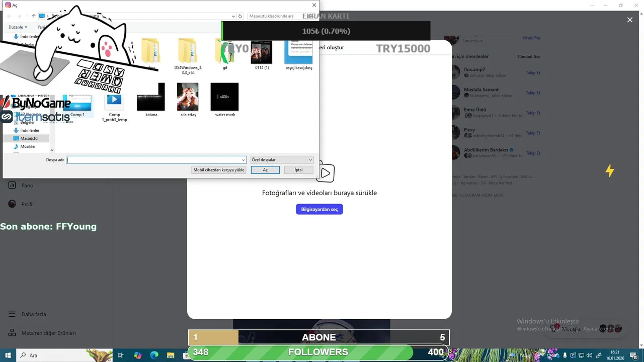Open Task View on the taskbar
Screen dimensions: 644x362
[x=121, y=355]
